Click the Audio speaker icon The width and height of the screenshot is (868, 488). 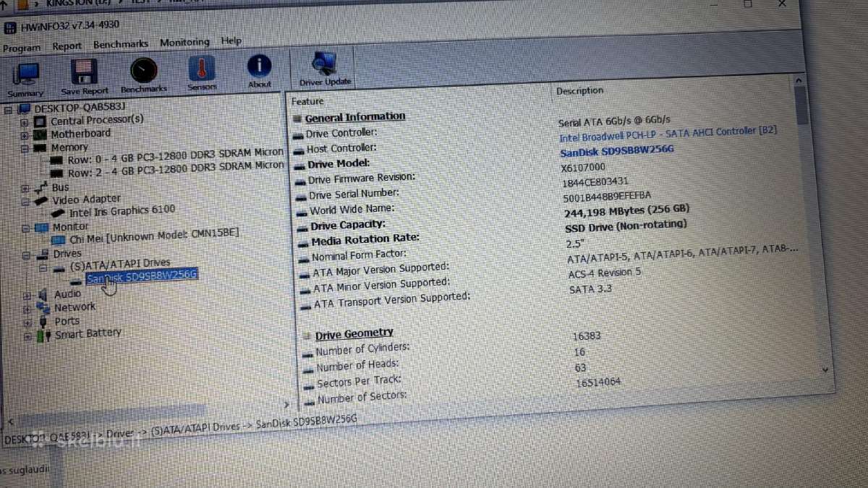(43, 294)
